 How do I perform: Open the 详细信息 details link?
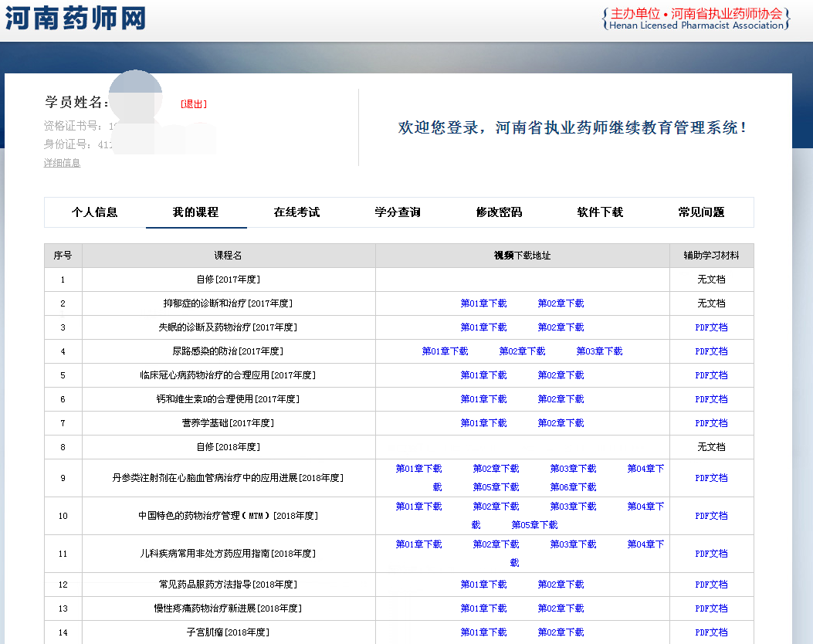62,163
